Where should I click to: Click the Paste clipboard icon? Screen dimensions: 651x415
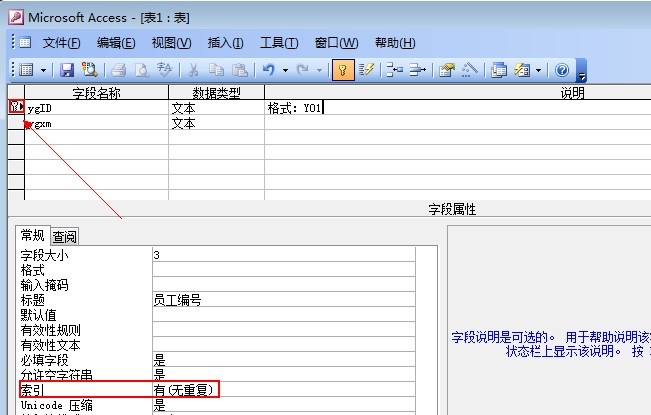[240, 70]
